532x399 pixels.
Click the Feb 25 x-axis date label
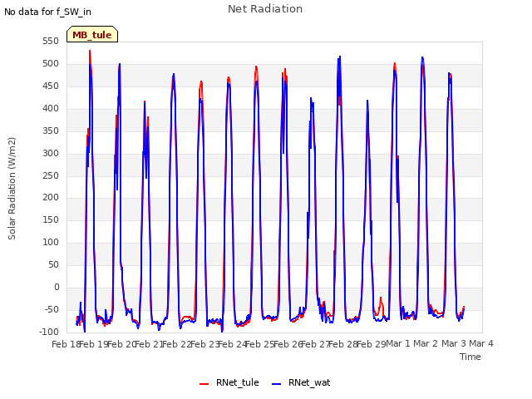coord(259,344)
